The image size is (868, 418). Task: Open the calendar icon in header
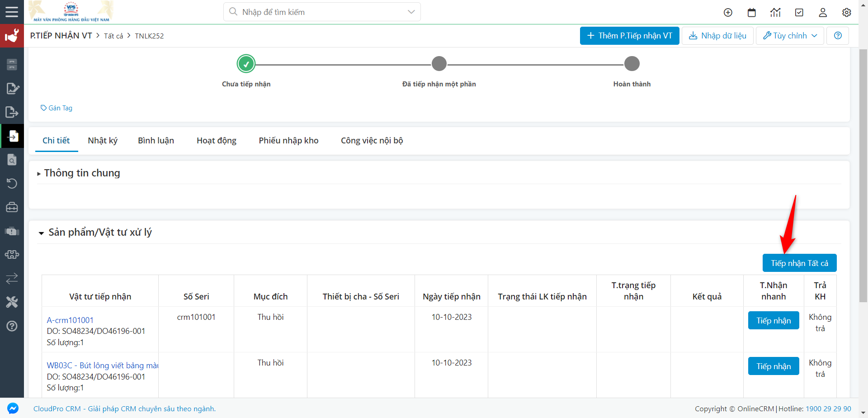click(x=752, y=13)
